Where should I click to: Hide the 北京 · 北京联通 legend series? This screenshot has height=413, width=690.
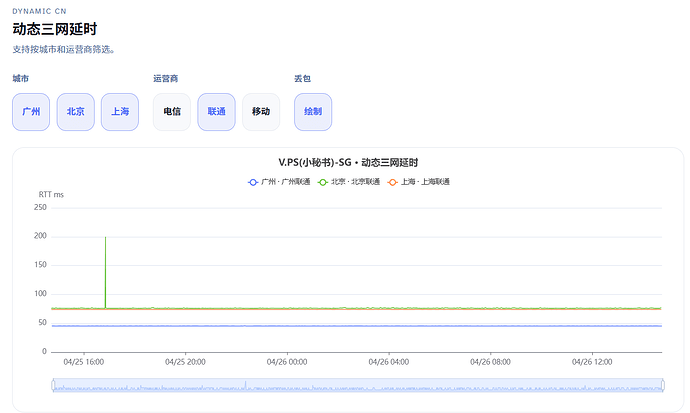tap(349, 182)
